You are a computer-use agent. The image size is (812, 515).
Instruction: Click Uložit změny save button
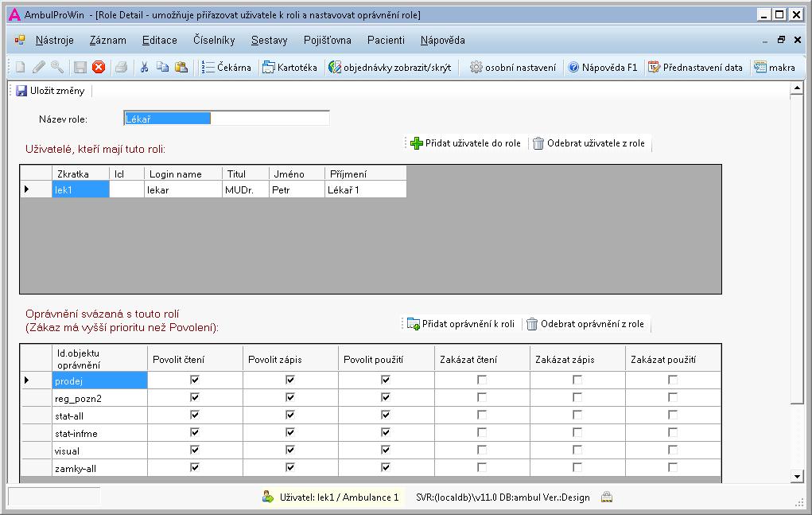tap(50, 91)
